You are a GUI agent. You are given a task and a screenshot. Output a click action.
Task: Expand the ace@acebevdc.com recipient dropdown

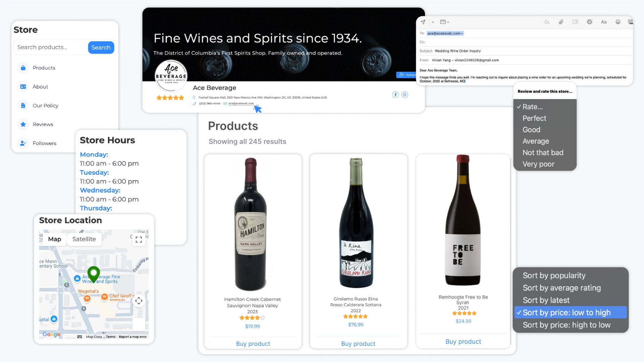(462, 34)
